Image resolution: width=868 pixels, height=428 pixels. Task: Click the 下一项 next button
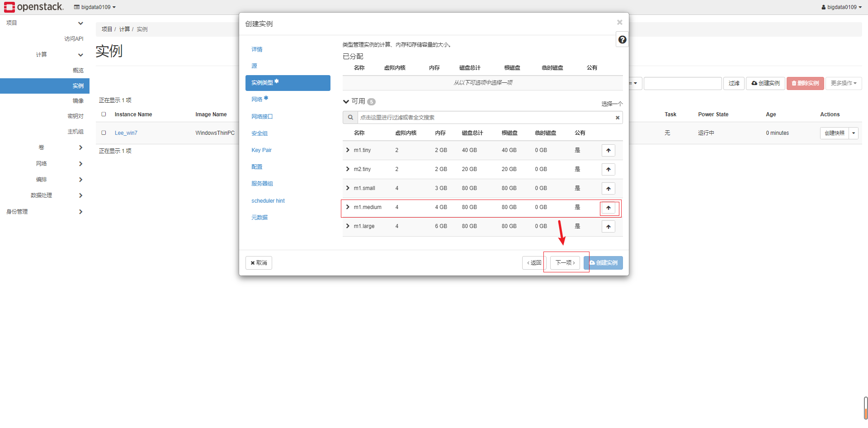coord(565,263)
